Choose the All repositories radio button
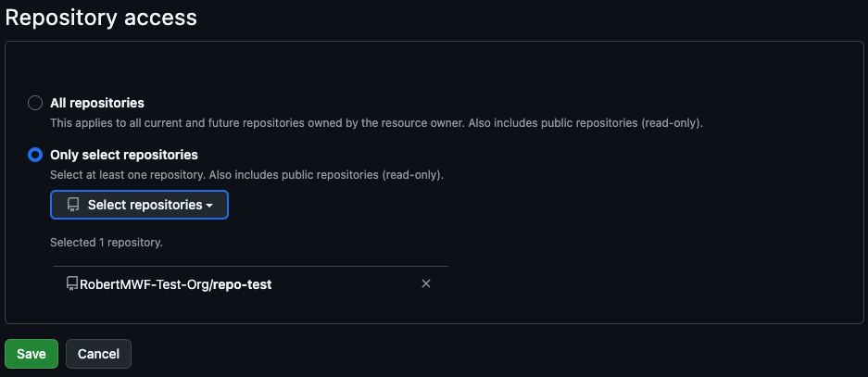This screenshot has width=868, height=377. coord(35,103)
